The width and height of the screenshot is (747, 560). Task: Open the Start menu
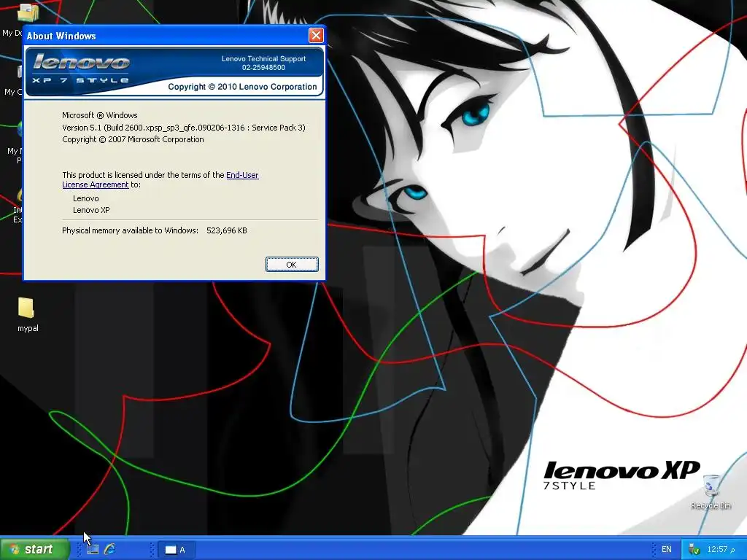(34, 549)
